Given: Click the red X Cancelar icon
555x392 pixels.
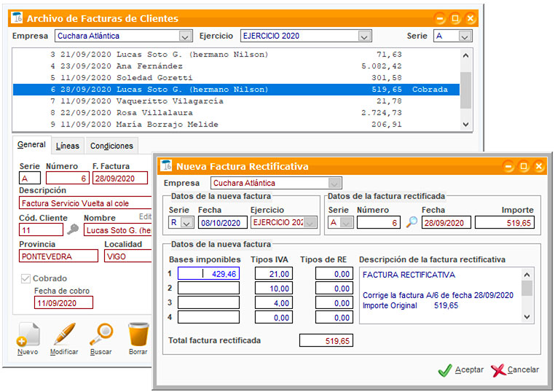Looking at the screenshot, I should tap(498, 370).
